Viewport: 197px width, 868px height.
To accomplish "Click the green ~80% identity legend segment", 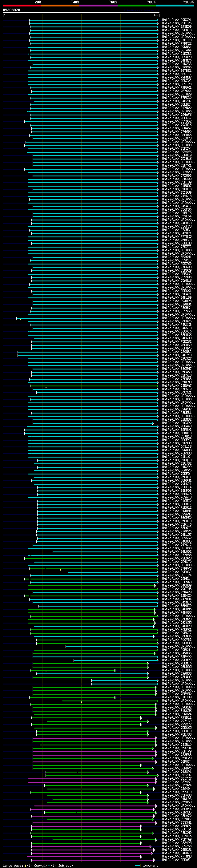I will tap(137, 6).
